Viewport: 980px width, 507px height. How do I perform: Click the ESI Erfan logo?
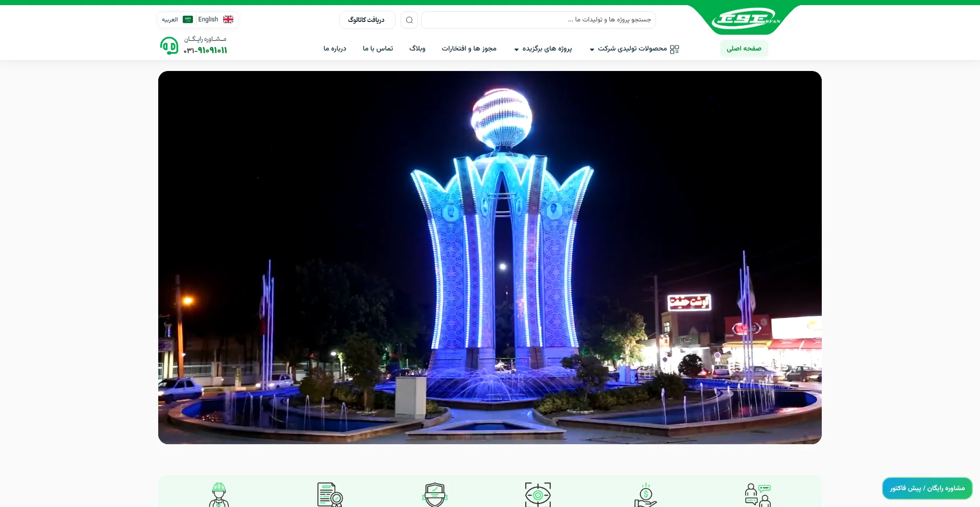pos(746,20)
